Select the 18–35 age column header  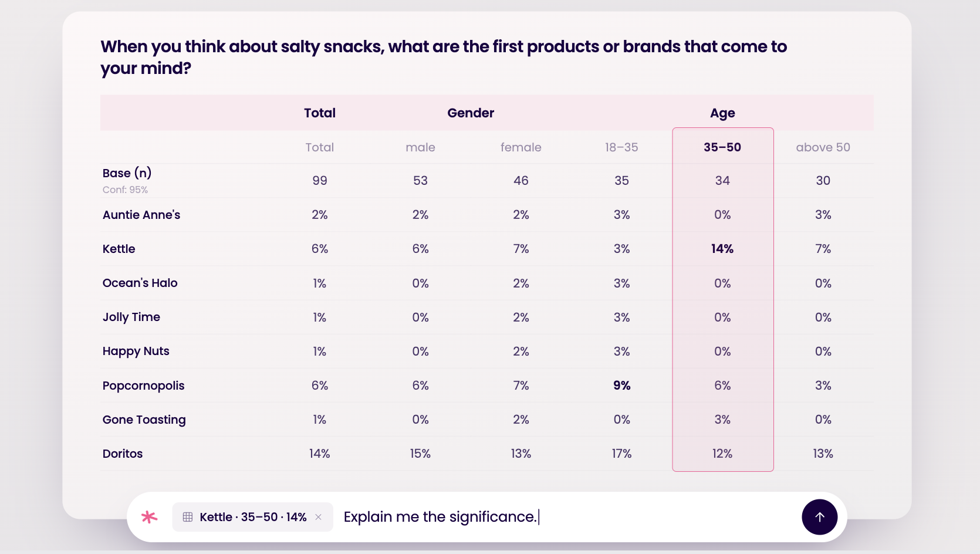pos(621,147)
